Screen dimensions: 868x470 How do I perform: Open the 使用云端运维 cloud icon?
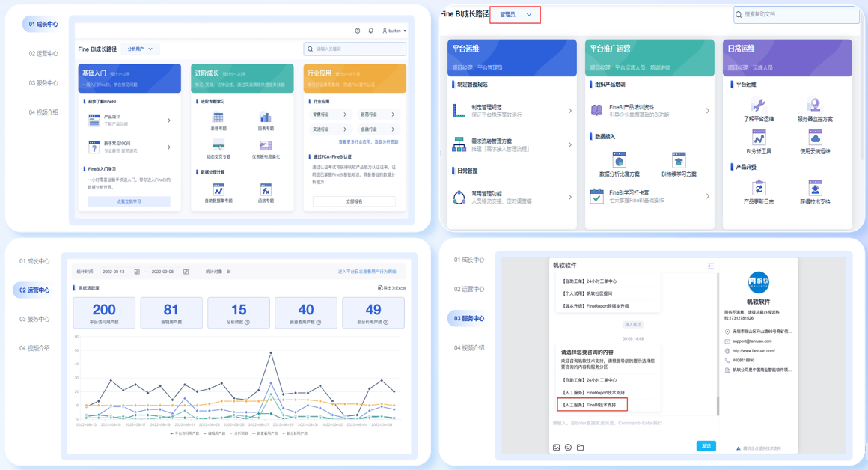point(815,137)
